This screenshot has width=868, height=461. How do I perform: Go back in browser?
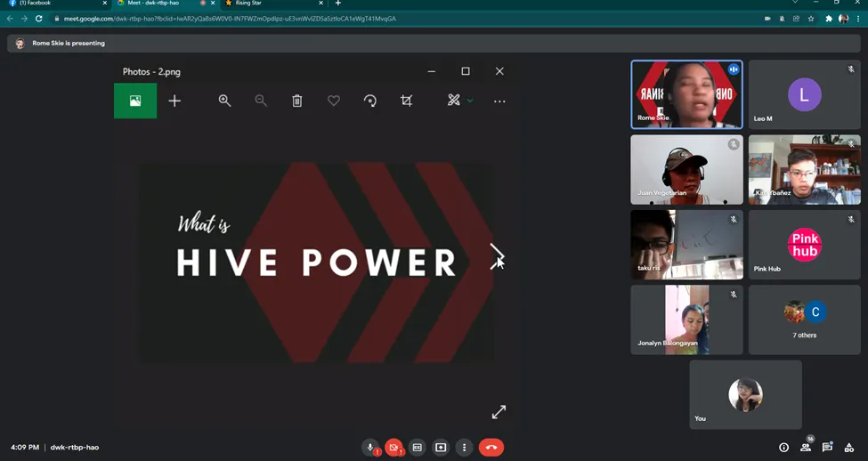[x=10, y=19]
